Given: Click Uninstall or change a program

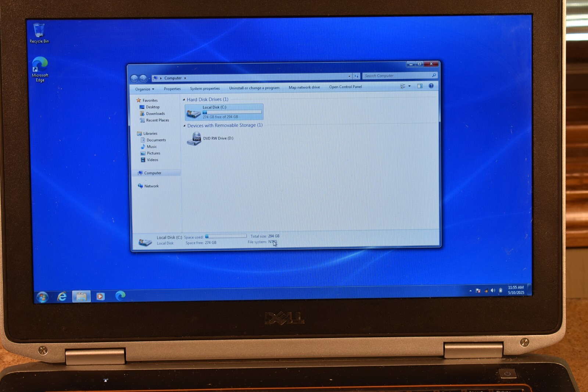Looking at the screenshot, I should tap(254, 88).
